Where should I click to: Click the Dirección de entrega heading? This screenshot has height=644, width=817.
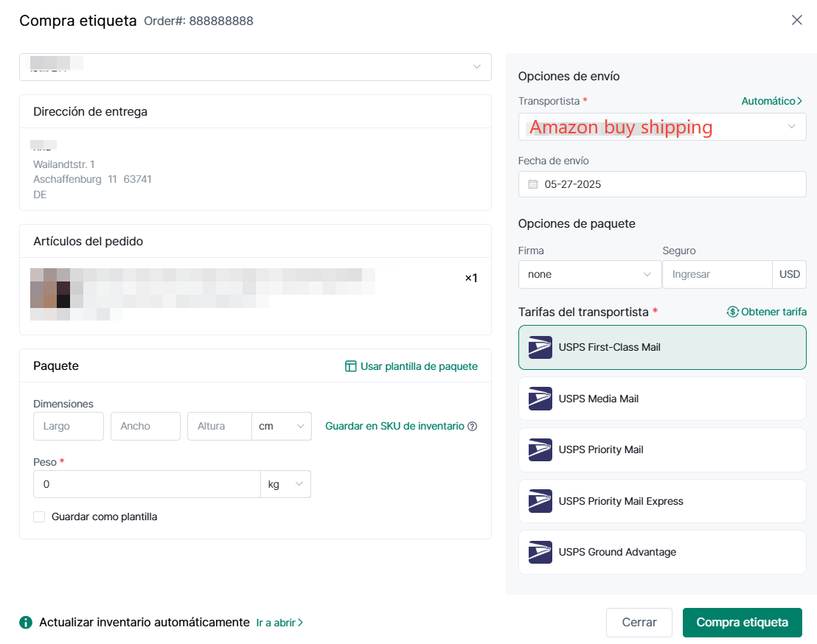coord(90,112)
